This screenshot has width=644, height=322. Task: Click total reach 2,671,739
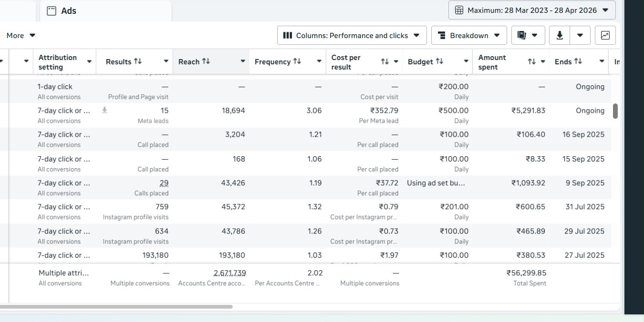(230, 273)
